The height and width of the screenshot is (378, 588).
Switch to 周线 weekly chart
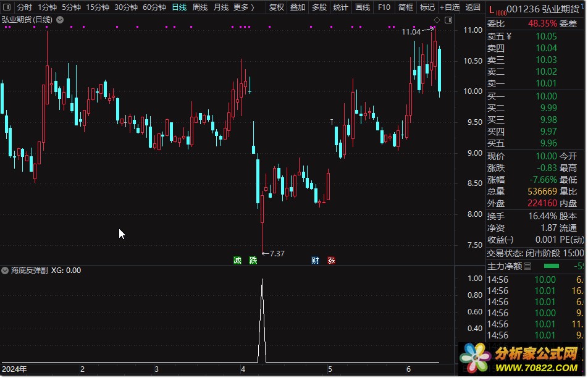click(200, 7)
